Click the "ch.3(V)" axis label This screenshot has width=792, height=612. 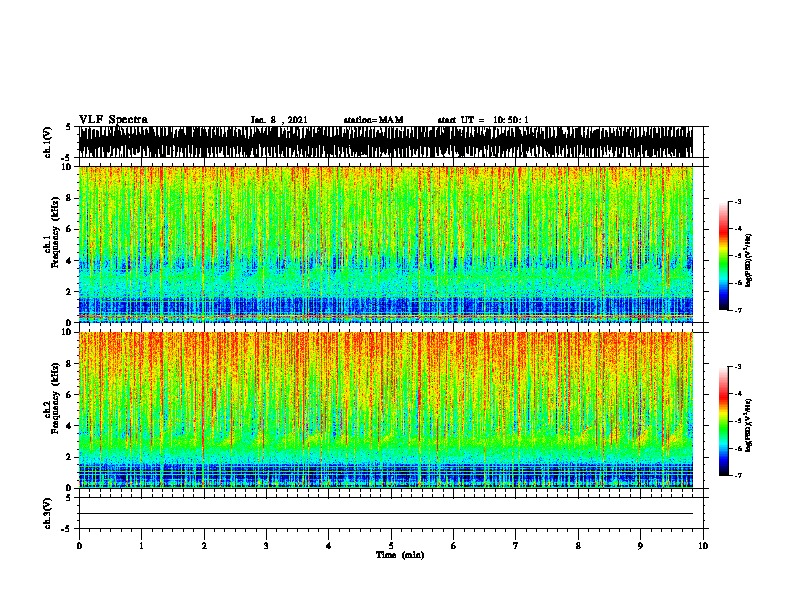pos(47,513)
